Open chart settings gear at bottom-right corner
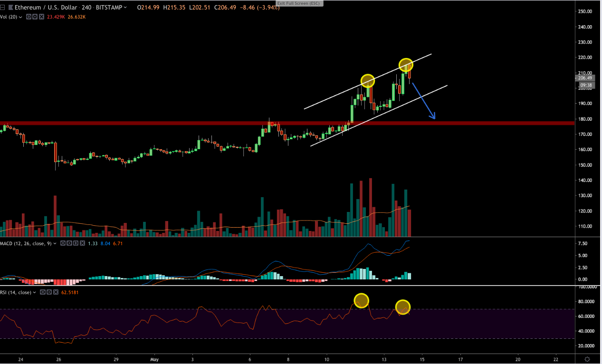The width and height of the screenshot is (602, 364). click(587, 359)
